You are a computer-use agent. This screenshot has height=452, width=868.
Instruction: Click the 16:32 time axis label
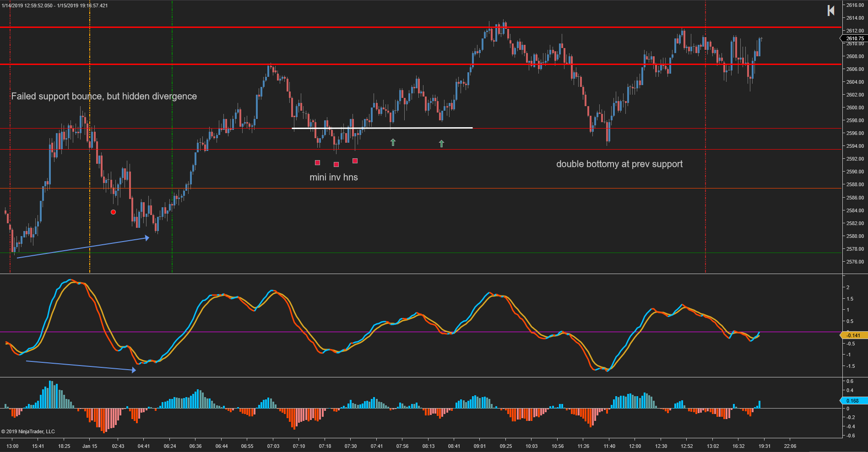[x=738, y=446]
